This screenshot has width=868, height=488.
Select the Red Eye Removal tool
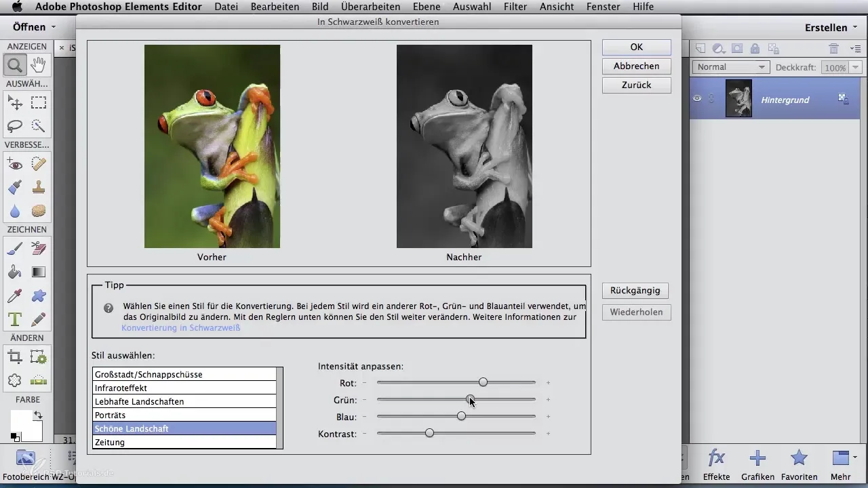tap(15, 164)
